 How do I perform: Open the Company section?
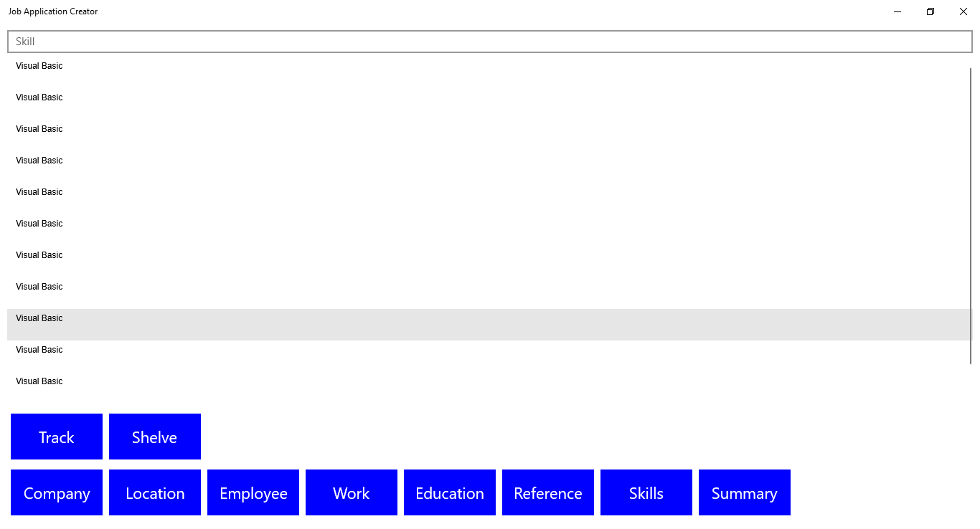pos(57,492)
